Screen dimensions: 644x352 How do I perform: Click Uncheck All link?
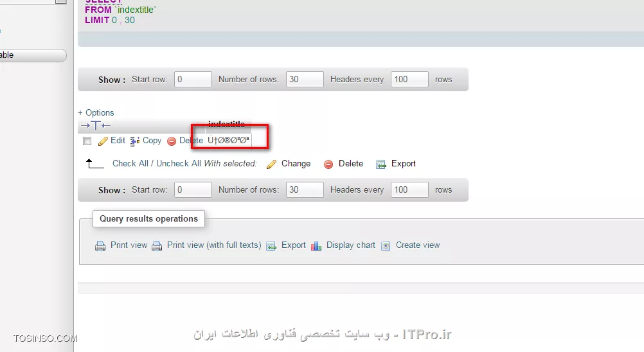[179, 163]
